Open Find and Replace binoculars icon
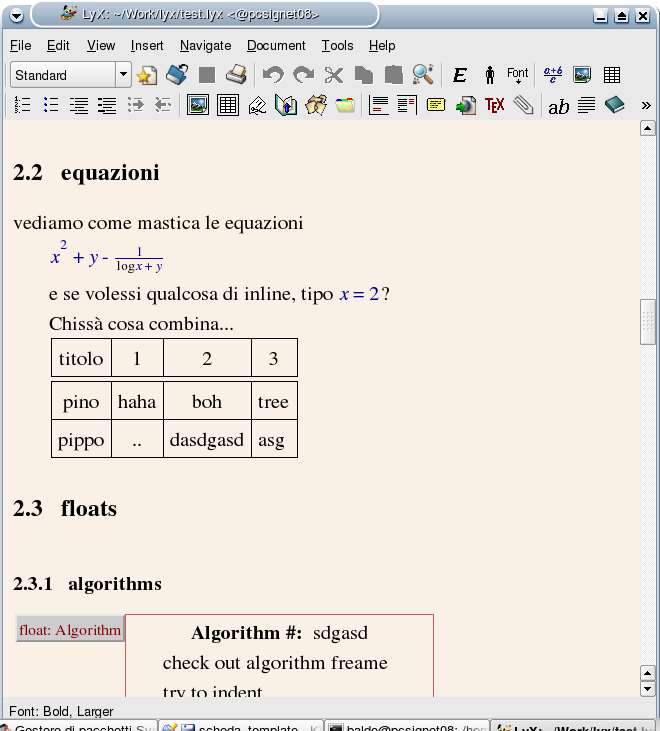This screenshot has height=731, width=660. point(423,75)
